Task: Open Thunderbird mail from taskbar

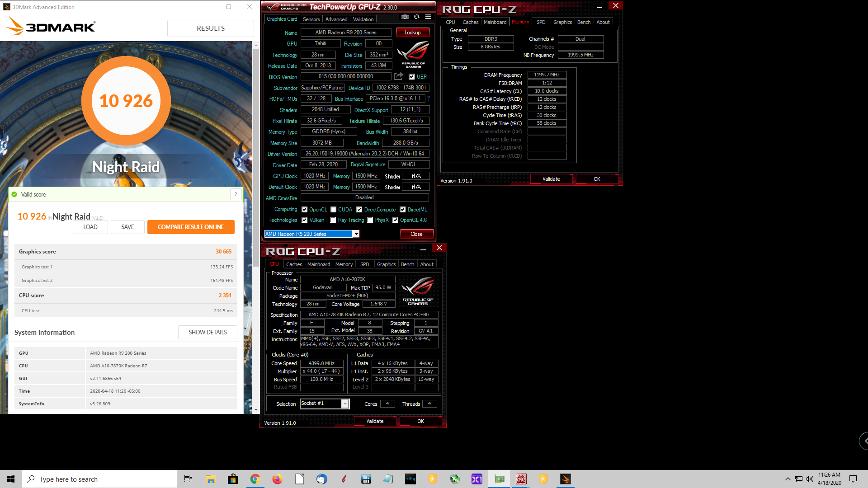Action: click(321, 479)
